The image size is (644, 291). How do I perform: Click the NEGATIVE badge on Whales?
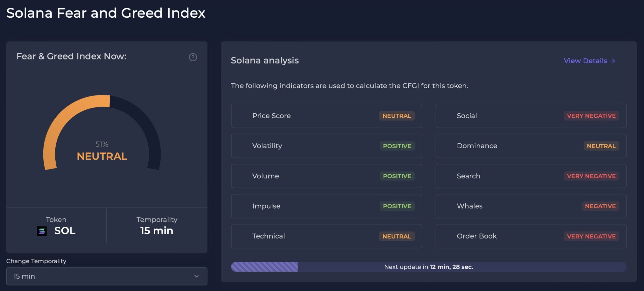click(x=600, y=206)
